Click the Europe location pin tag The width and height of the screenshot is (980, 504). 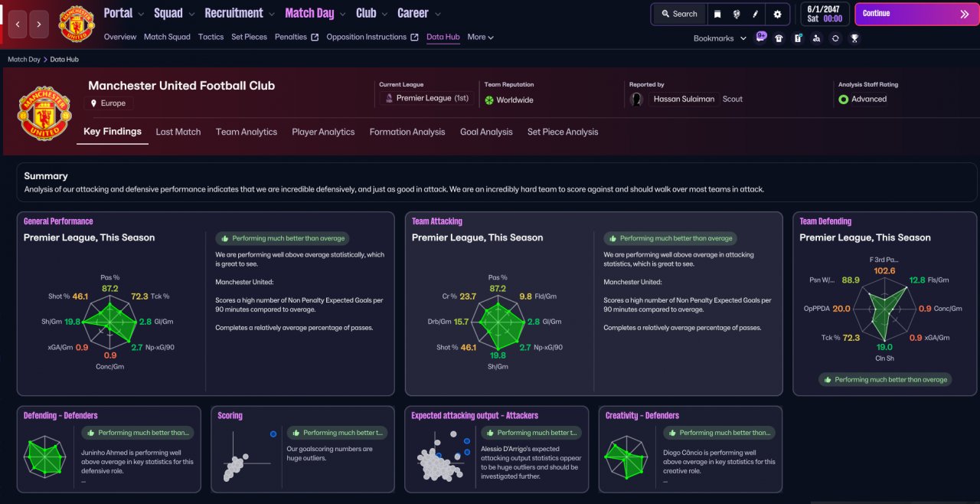pyautogui.click(x=109, y=103)
